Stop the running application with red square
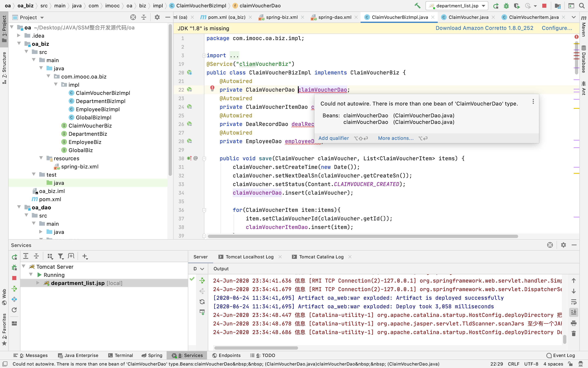The image size is (588, 368). [544, 6]
